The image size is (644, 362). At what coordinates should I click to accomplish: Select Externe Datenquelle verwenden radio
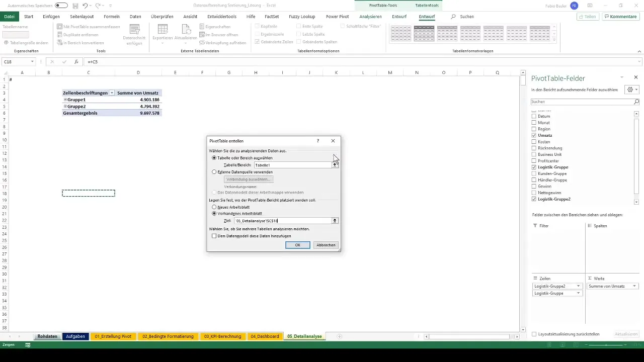click(215, 172)
